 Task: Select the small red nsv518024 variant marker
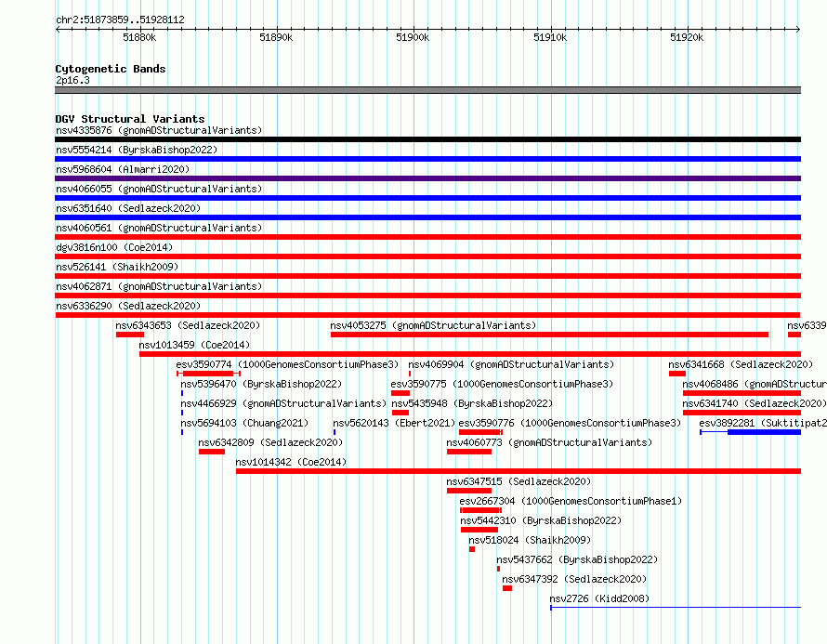point(472,549)
